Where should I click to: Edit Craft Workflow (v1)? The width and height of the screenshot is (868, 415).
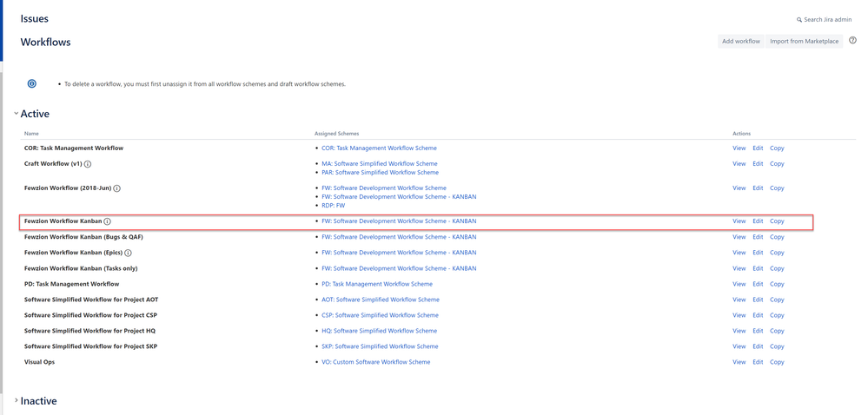click(758, 164)
